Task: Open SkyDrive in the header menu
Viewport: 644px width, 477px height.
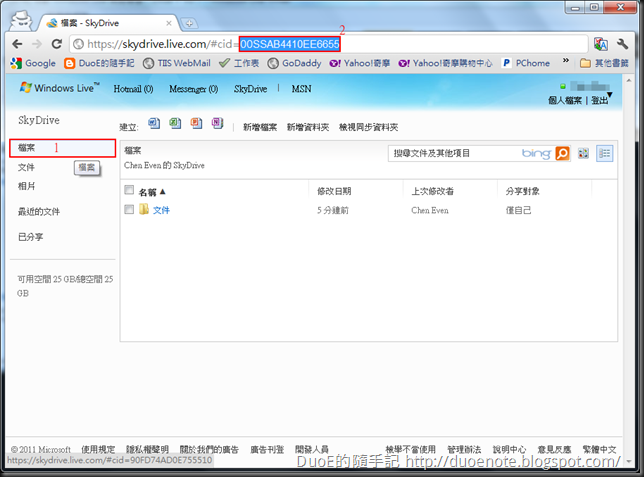Action: (250, 89)
